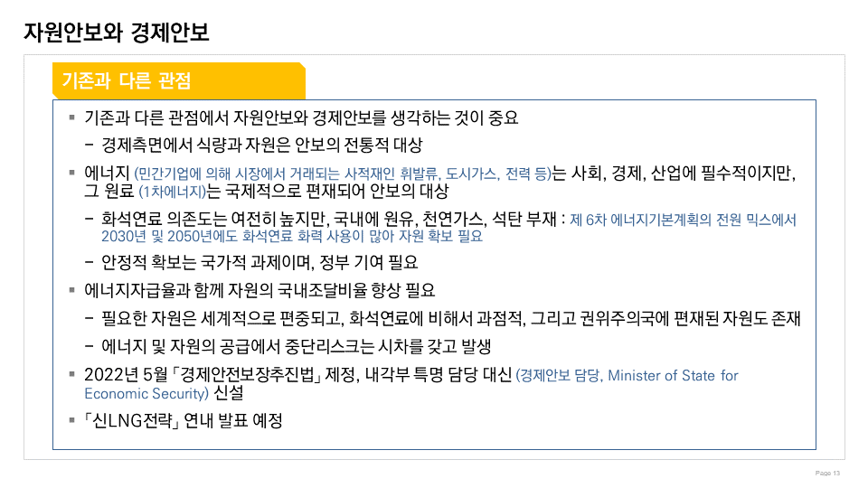868x488 pixels.
Task: Click the blue Minister of State for text
Action: pos(673,376)
